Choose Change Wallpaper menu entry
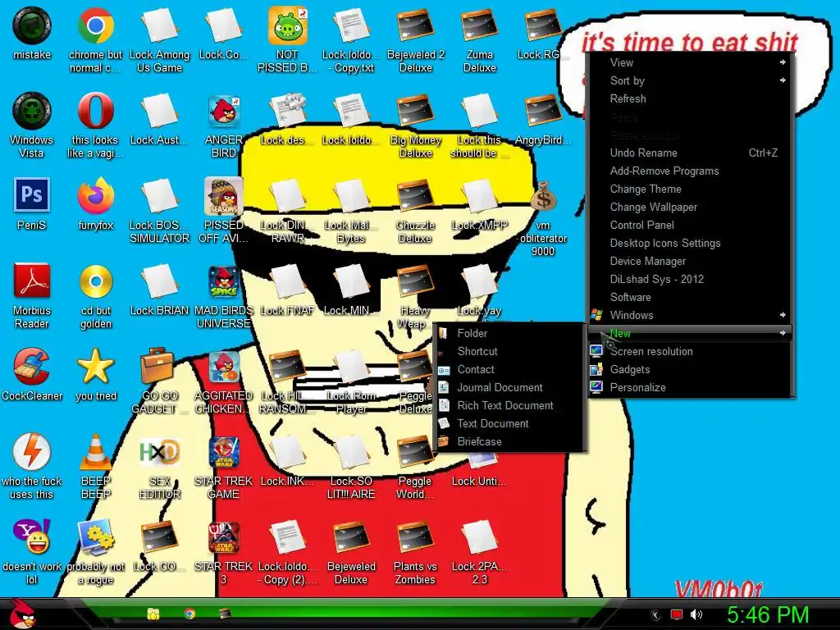The width and height of the screenshot is (840, 630). [690, 207]
